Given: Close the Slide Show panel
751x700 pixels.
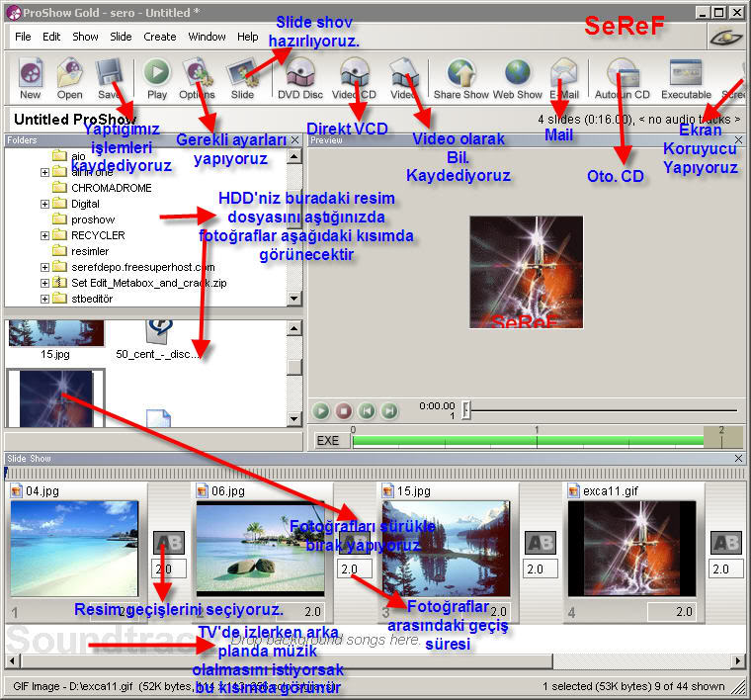Looking at the screenshot, I should (x=738, y=459).
